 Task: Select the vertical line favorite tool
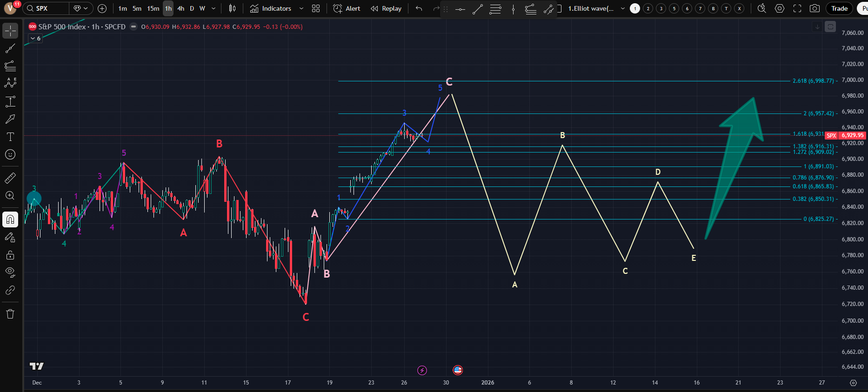513,9
